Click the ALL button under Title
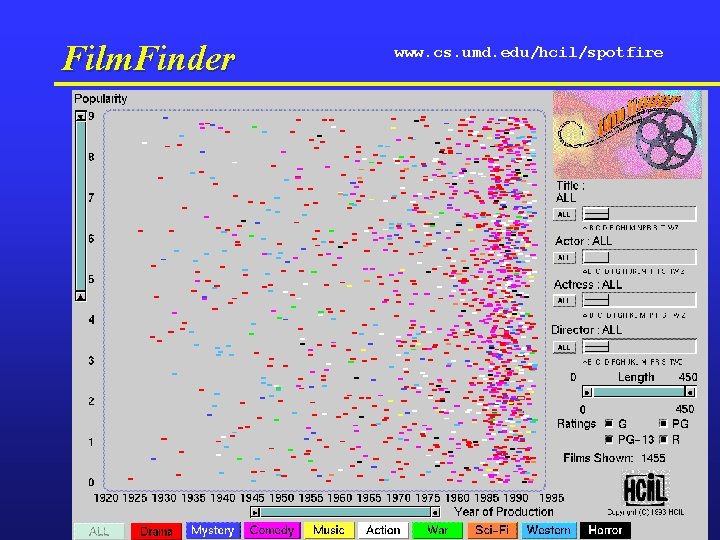 564,214
